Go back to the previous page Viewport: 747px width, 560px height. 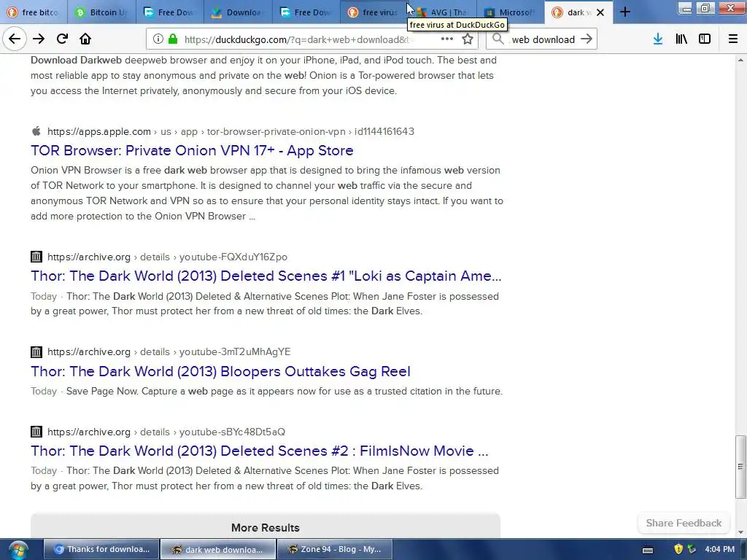click(x=15, y=39)
